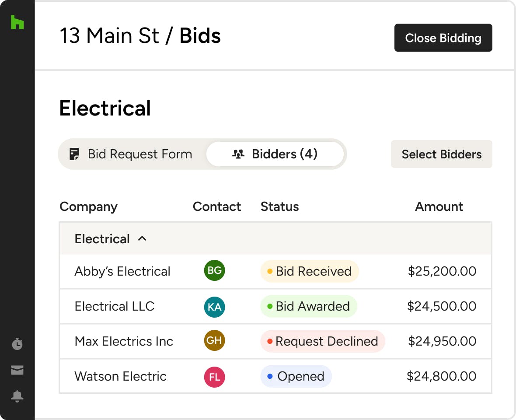Click the Request Declined status badge
The height and width of the screenshot is (420, 516).
pos(322,341)
